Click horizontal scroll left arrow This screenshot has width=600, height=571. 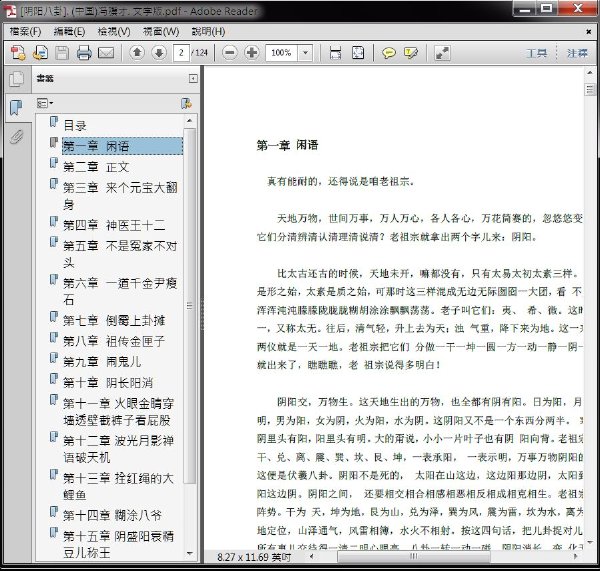[311, 556]
